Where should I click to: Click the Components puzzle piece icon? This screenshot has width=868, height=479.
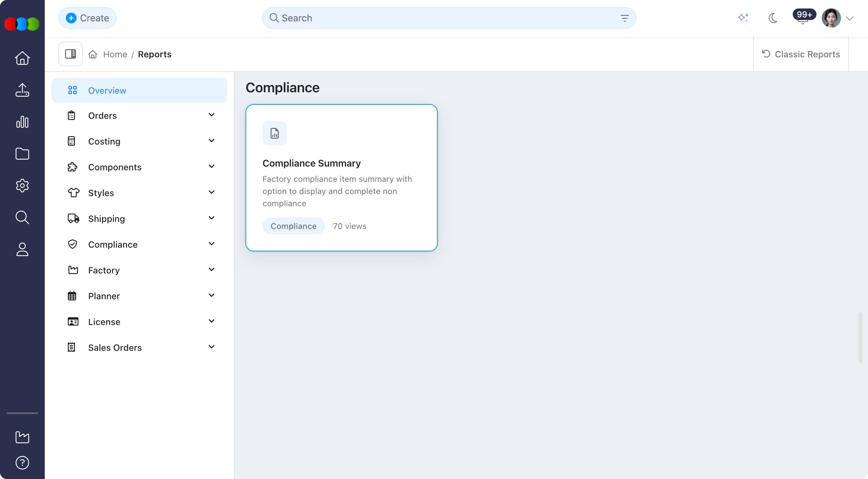[x=72, y=167]
